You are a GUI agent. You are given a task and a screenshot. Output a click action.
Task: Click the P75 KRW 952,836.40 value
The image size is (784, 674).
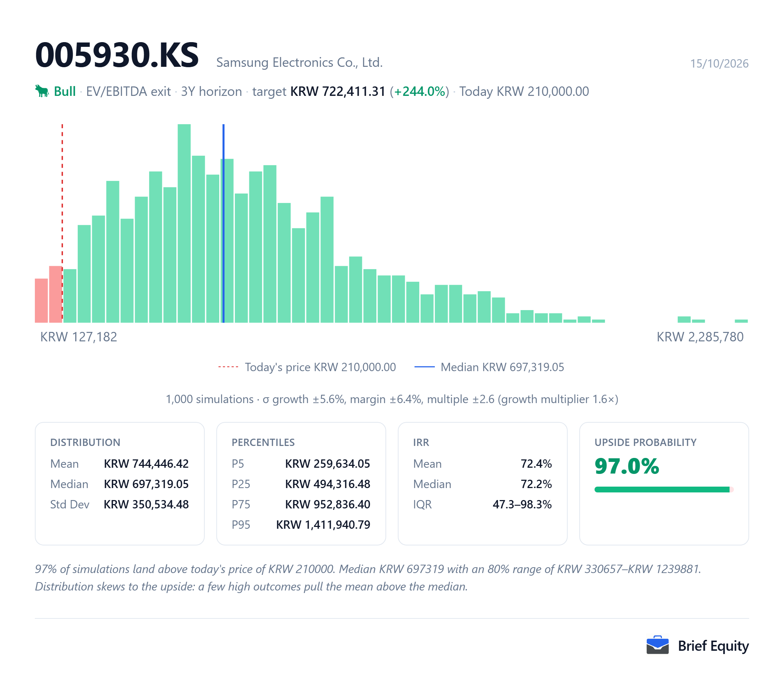[328, 505]
